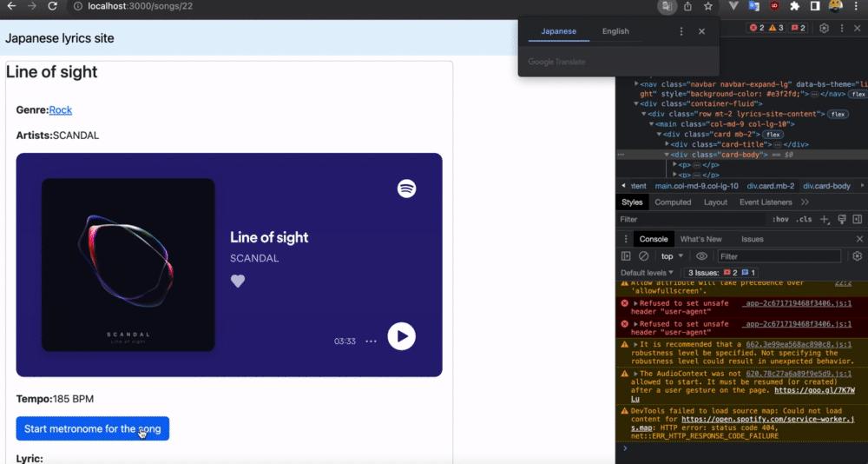Expand the first Refused to set unsafe header error
Image resolution: width=868 pixels, height=464 pixels.
pyautogui.click(x=636, y=303)
